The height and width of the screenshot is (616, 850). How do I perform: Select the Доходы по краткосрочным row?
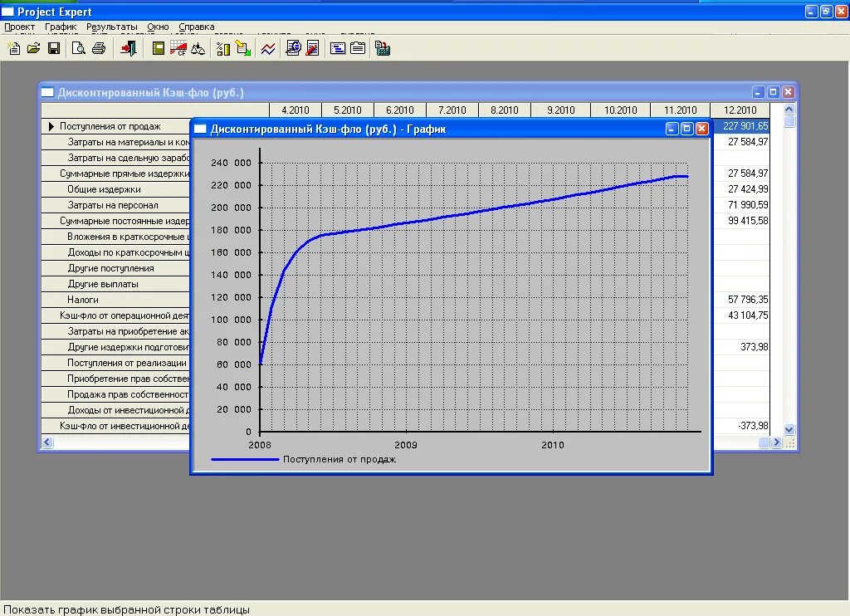116,252
